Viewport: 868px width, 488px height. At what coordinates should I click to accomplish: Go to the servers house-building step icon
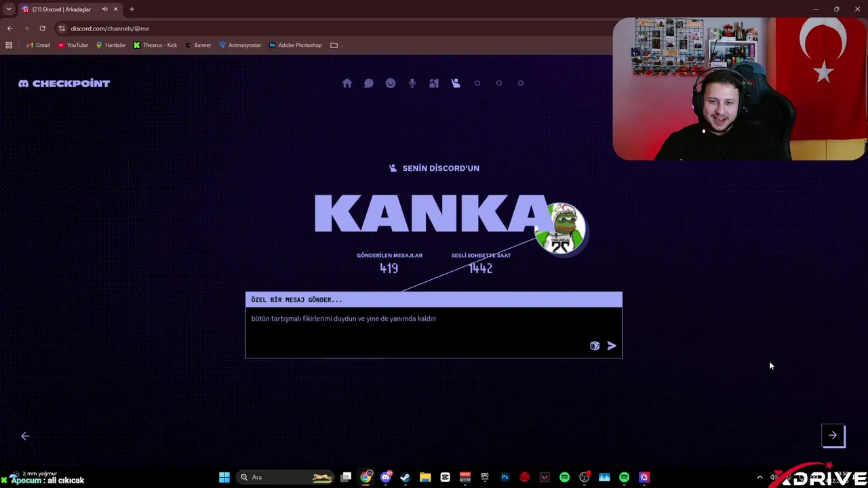434,83
